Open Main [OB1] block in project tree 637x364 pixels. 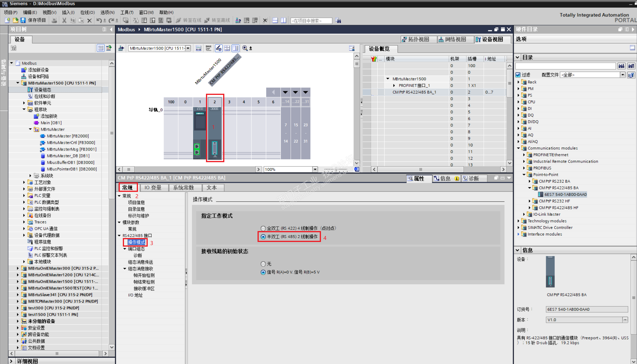[x=51, y=123]
